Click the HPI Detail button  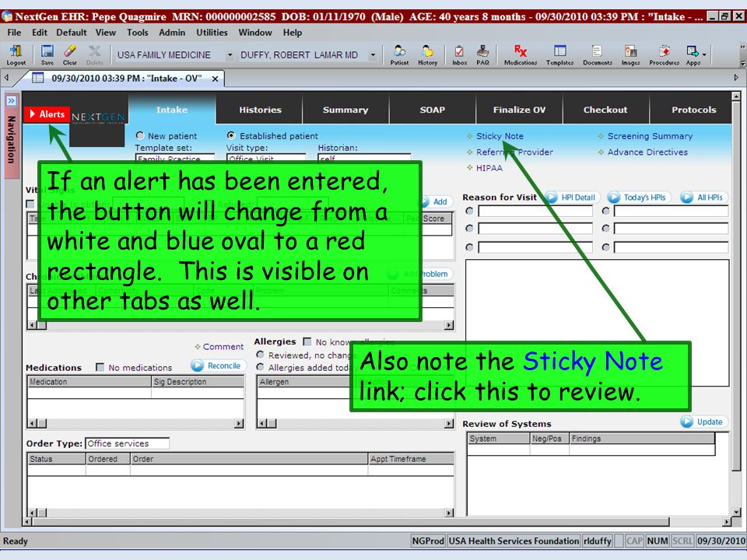click(572, 197)
